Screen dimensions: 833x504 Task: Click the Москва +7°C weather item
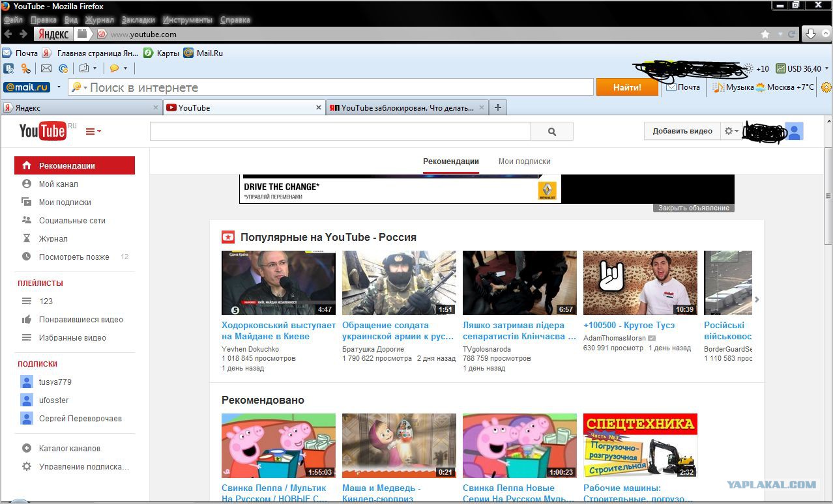[785, 87]
